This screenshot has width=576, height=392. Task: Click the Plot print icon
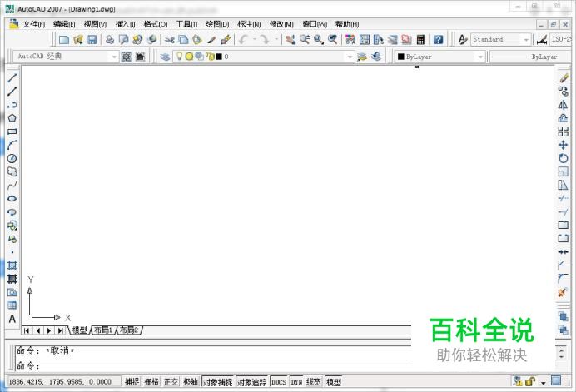click(110, 39)
